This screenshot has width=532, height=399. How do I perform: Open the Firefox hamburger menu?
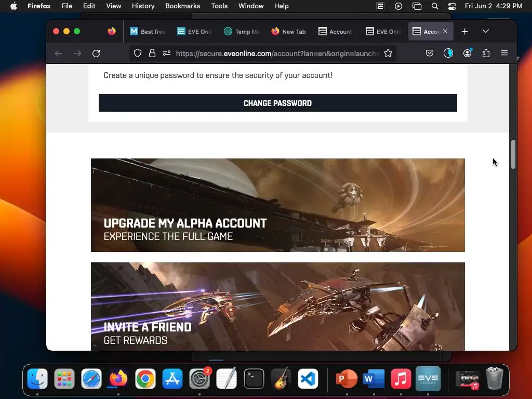pyautogui.click(x=504, y=54)
